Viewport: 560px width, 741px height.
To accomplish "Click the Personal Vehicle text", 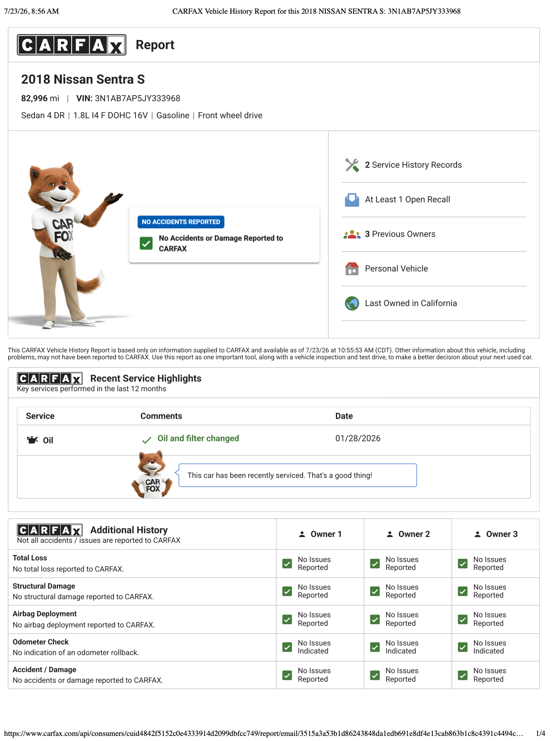I will point(396,269).
